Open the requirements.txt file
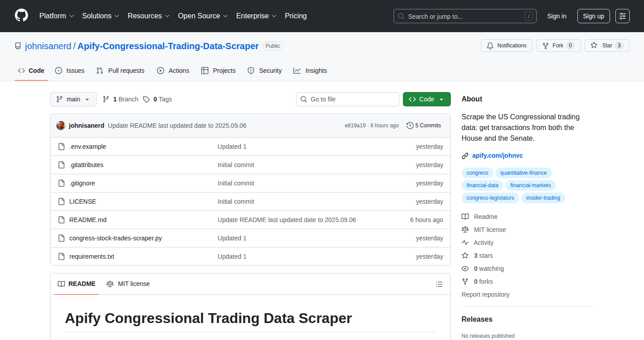Viewport: 644px width, 340px height. pyautogui.click(x=92, y=256)
